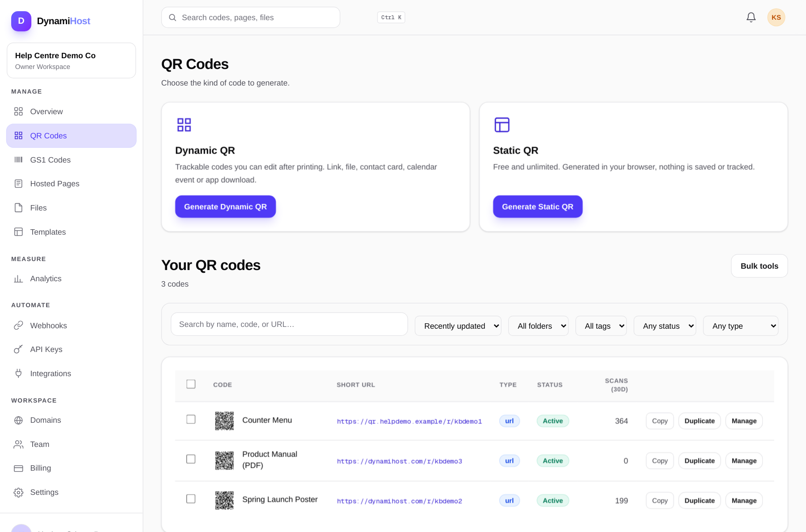Tick the select-all checkbox in table header
The image size is (806, 532).
[x=191, y=384]
